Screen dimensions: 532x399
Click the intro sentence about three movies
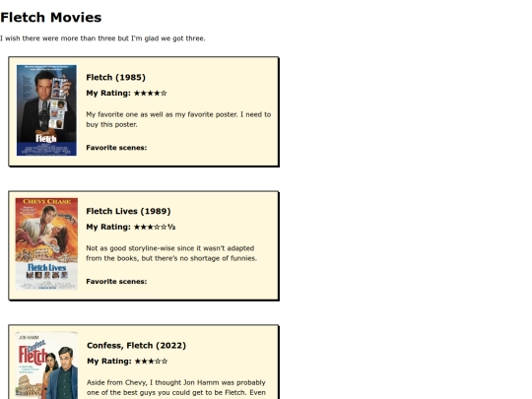pyautogui.click(x=102, y=38)
